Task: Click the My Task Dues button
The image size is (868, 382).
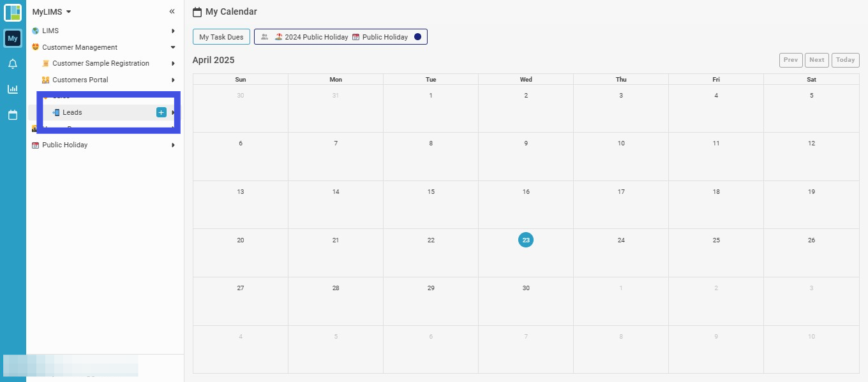Action: pos(221,37)
